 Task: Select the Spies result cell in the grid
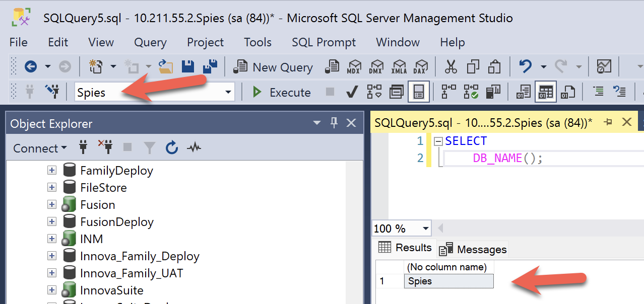coord(449,281)
